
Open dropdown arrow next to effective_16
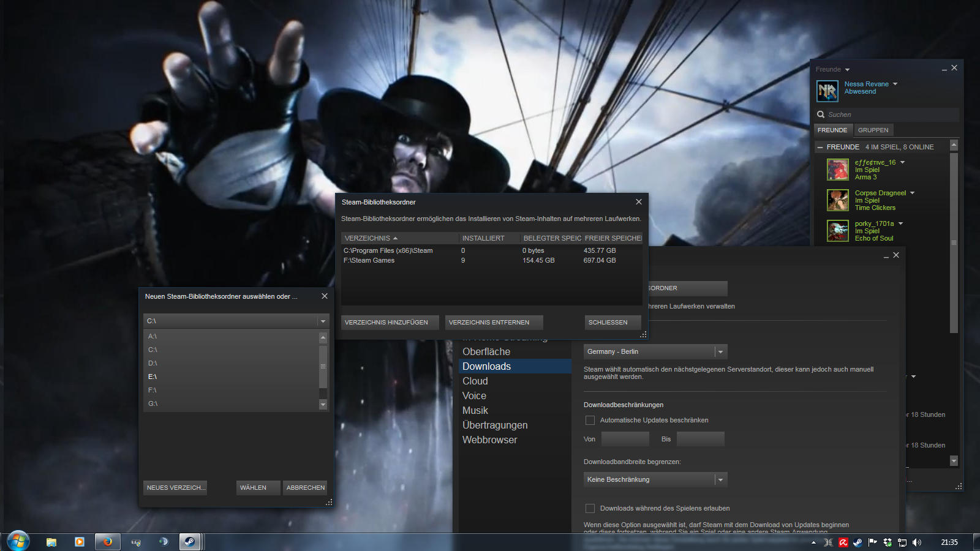click(902, 162)
